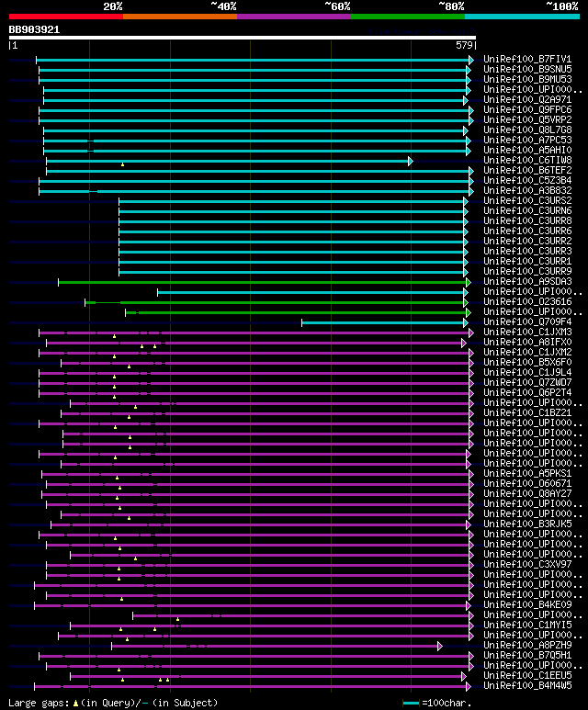Choose subject UniRef100_B4KE09

point(527,604)
